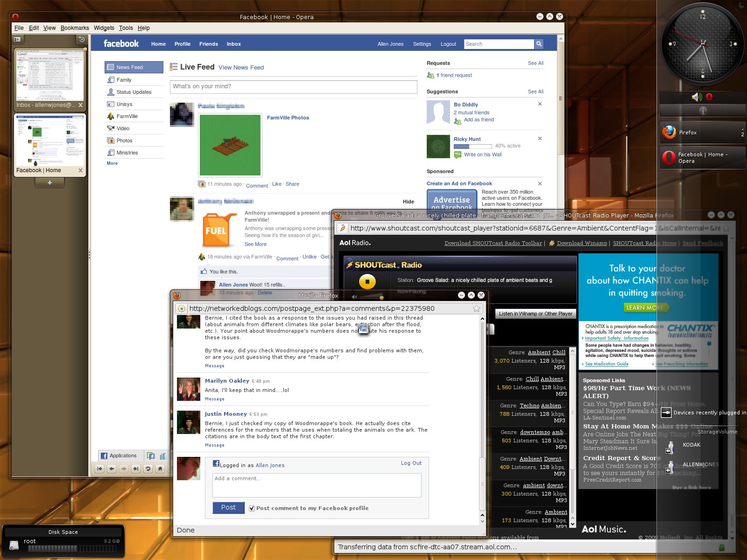Close the Facebook | Home tab
Image resolution: width=747 pixels, height=560 pixels.
click(80, 170)
